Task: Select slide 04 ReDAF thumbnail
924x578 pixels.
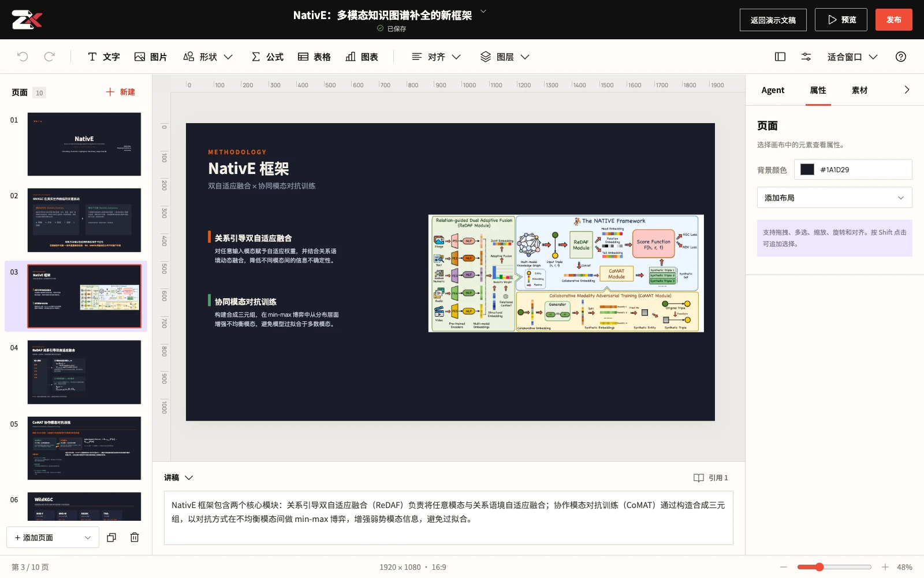Action: (84, 372)
